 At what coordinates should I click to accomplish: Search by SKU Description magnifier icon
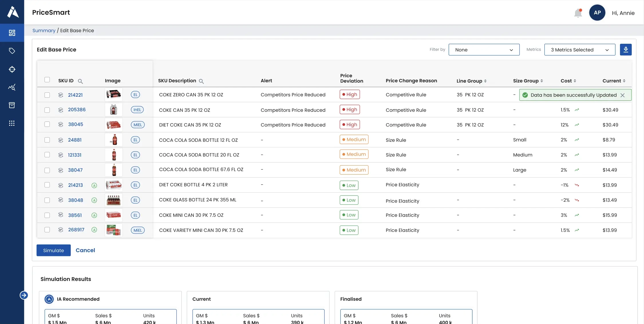[201, 81]
